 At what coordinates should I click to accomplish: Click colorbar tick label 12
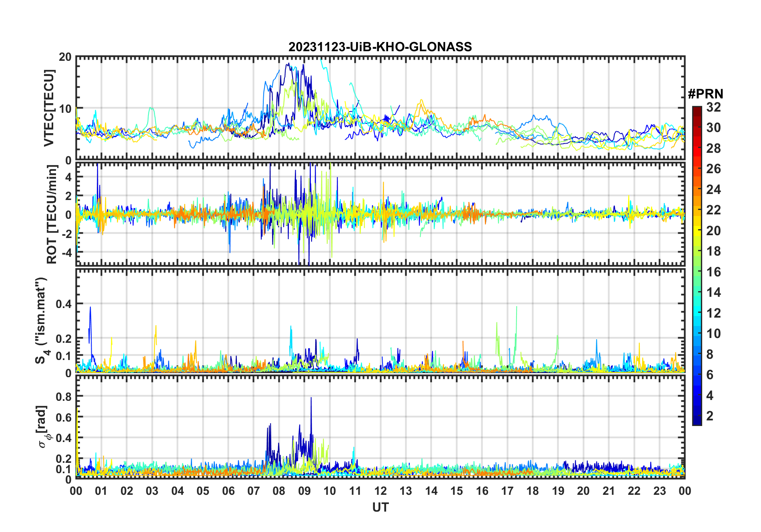[713, 313]
